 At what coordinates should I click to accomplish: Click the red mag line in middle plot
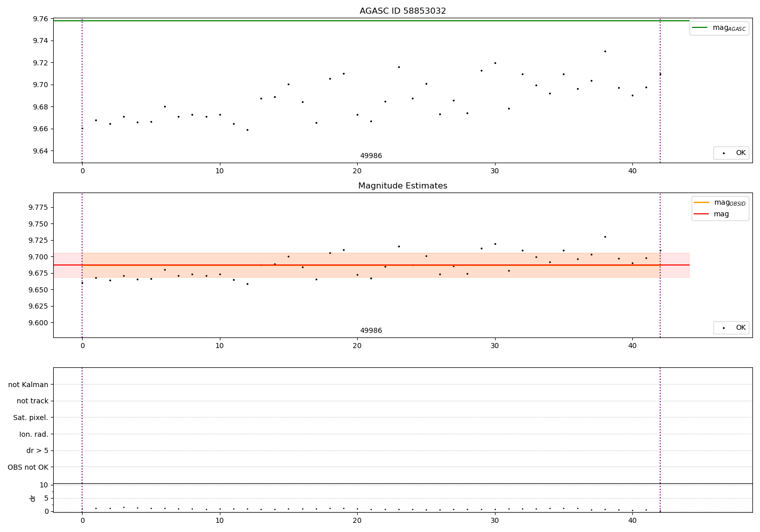[x=371, y=265]
